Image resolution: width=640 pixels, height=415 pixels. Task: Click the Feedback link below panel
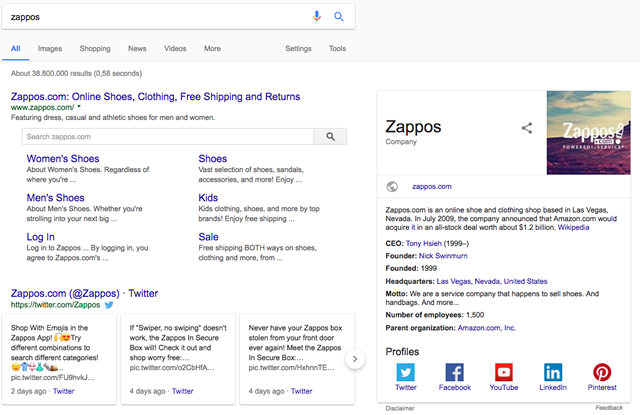(x=609, y=408)
